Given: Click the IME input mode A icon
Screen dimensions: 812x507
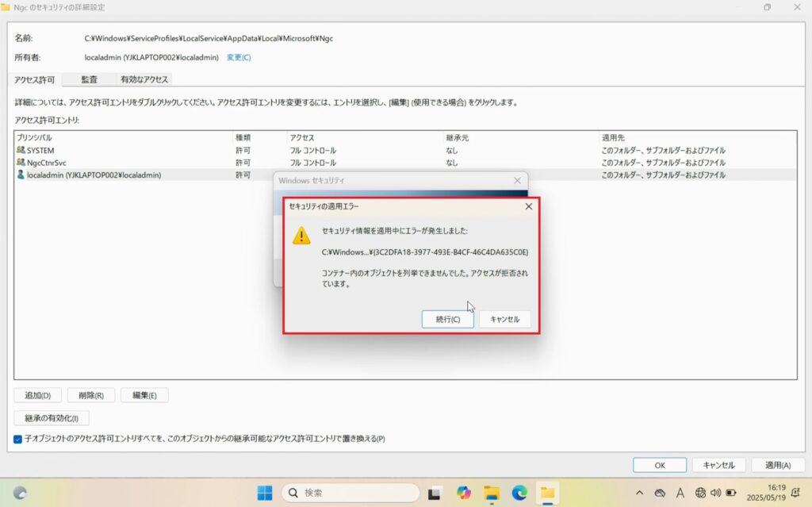Looking at the screenshot, I should pyautogui.click(x=680, y=493).
